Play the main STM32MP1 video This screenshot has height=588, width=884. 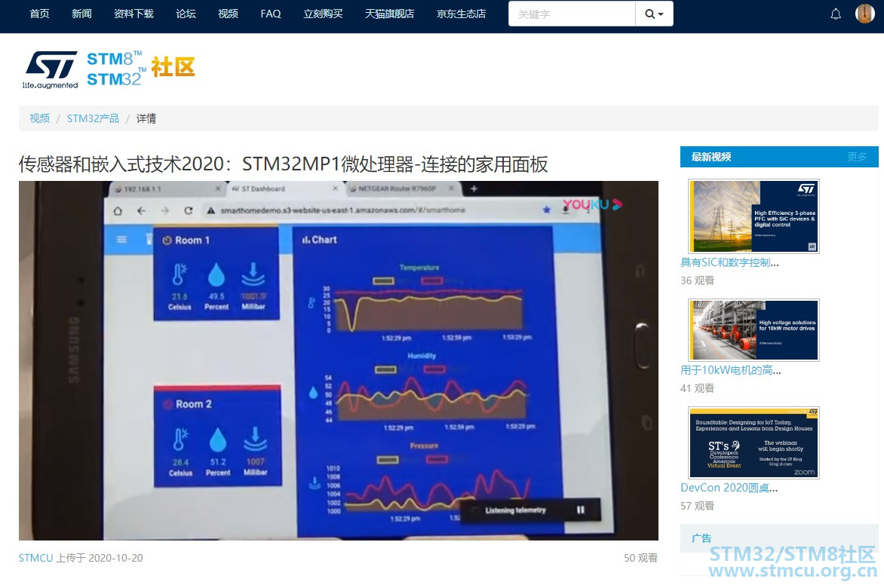pos(338,360)
